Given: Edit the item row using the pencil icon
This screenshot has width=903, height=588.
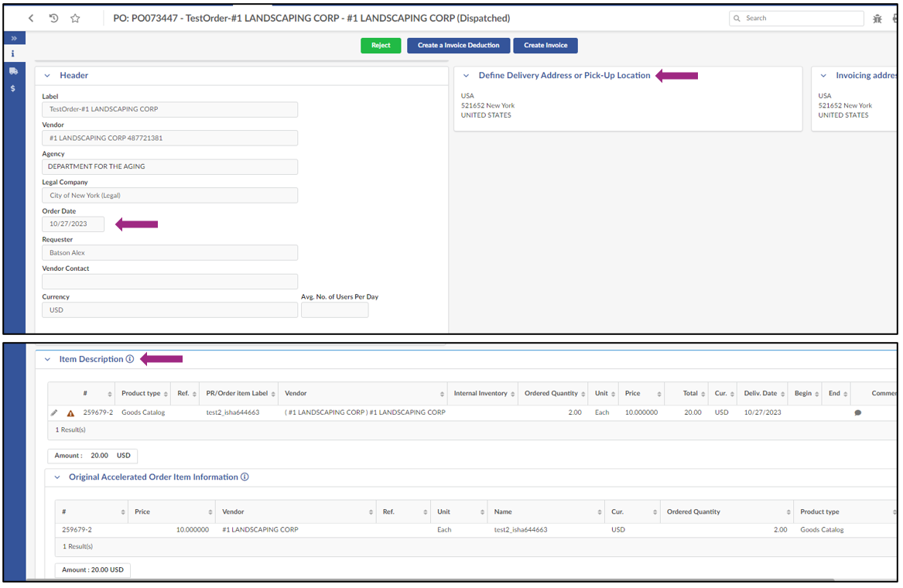Looking at the screenshot, I should coord(53,412).
